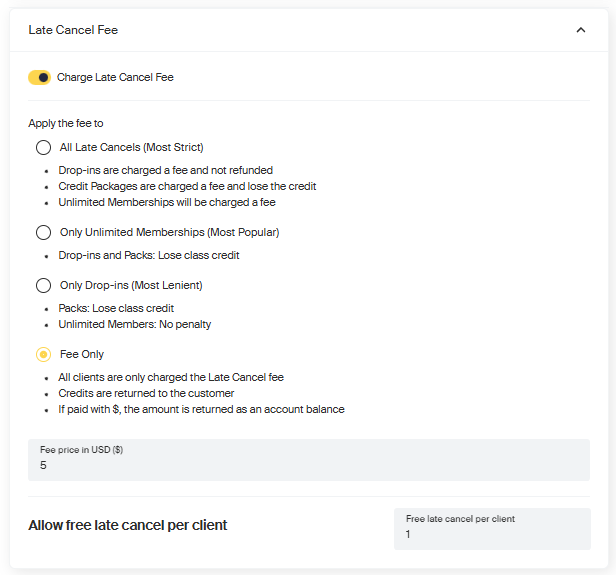Collapse the Late Cancel Fee chevron
Screen dimensions: 616x575
tap(581, 30)
